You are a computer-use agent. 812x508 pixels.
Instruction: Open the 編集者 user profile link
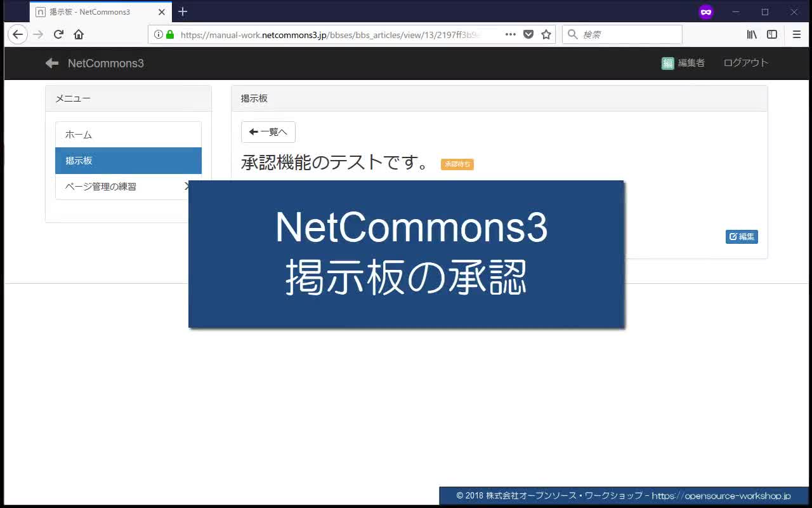[x=691, y=63]
